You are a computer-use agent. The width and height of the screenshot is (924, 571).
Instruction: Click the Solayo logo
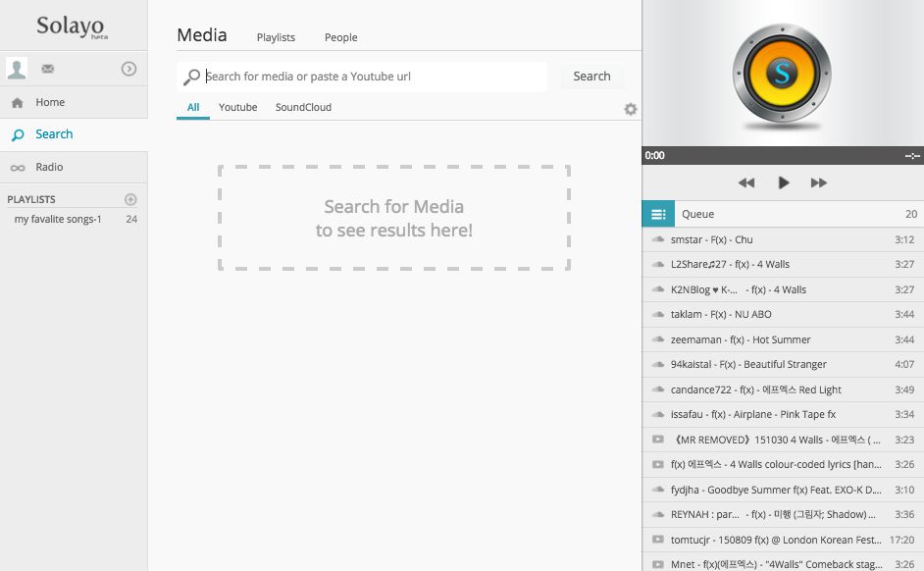tap(72, 26)
